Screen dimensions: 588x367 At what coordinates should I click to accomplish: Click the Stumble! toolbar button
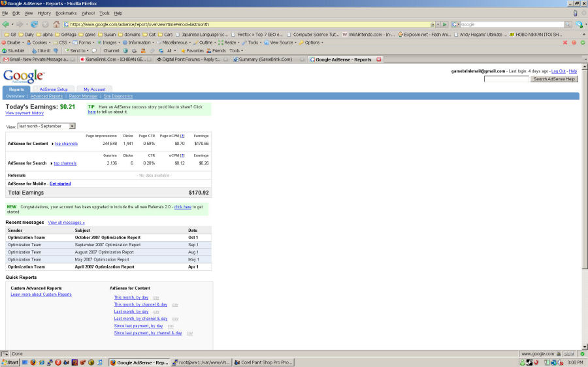point(13,50)
